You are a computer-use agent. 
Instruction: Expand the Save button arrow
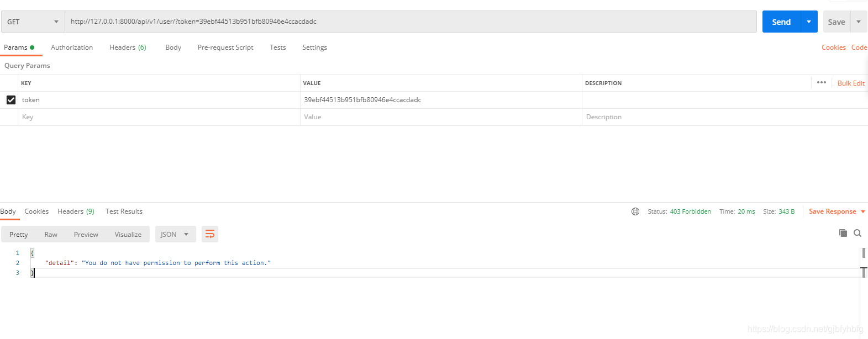coord(859,22)
